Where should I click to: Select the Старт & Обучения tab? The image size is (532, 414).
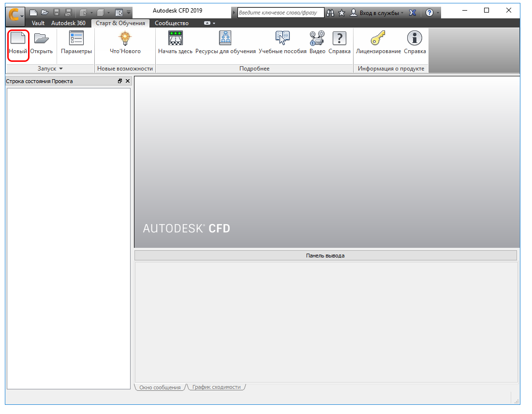[x=120, y=23]
